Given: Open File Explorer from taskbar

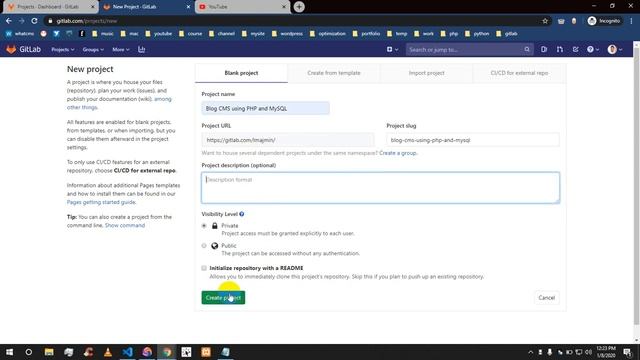Looking at the screenshot, I should pos(49,352).
